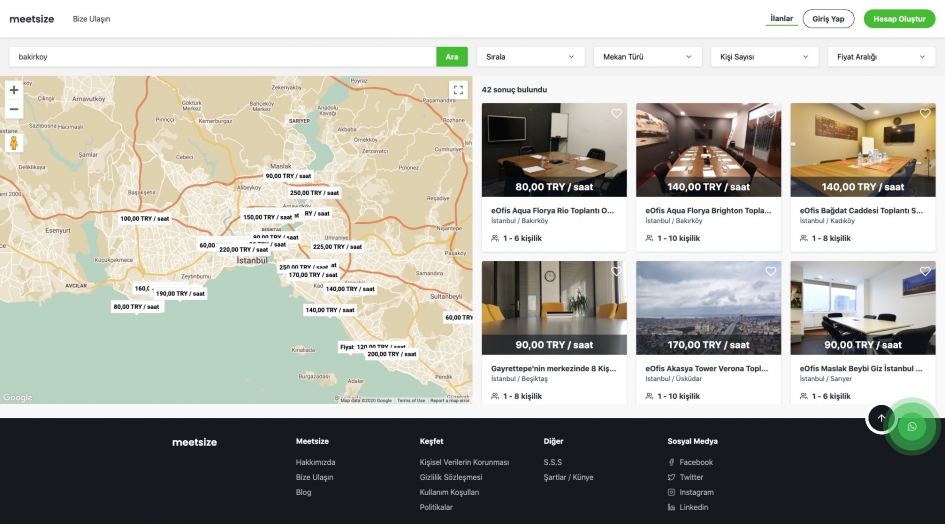This screenshot has width=945, height=524.
Task: Favorite the eOfis Akasya Tower Verona listing
Action: click(x=770, y=272)
